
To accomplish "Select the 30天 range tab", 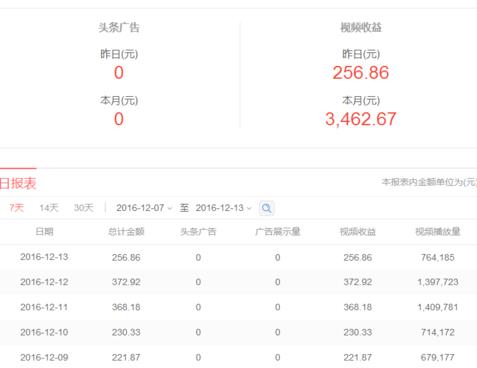I will point(83,208).
